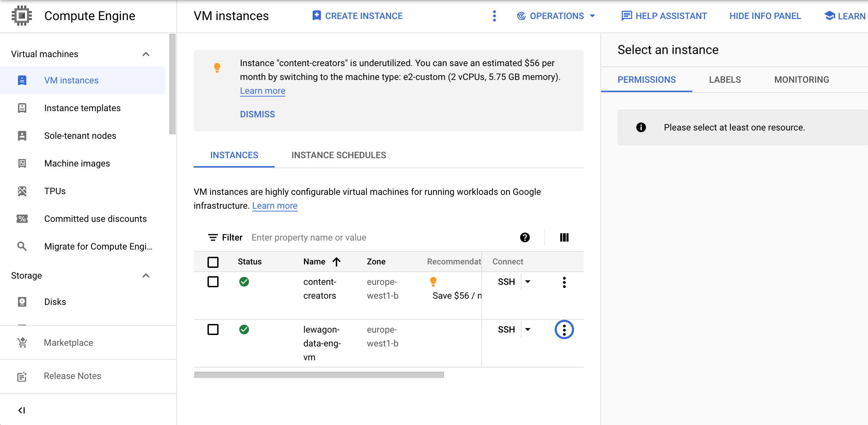Open VM instances icon in sidebar

coord(22,80)
